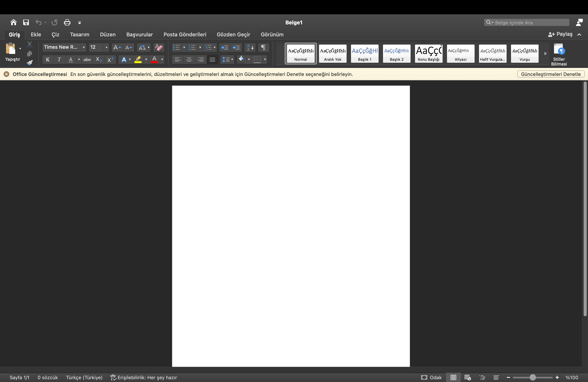588x382 pixels.
Task: Print the document using the printer icon
Action: tap(67, 22)
